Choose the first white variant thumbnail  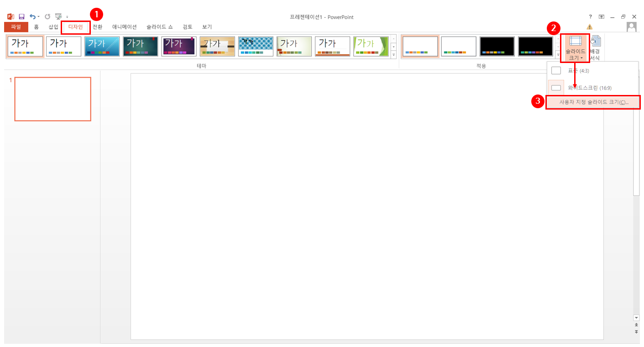tap(420, 47)
